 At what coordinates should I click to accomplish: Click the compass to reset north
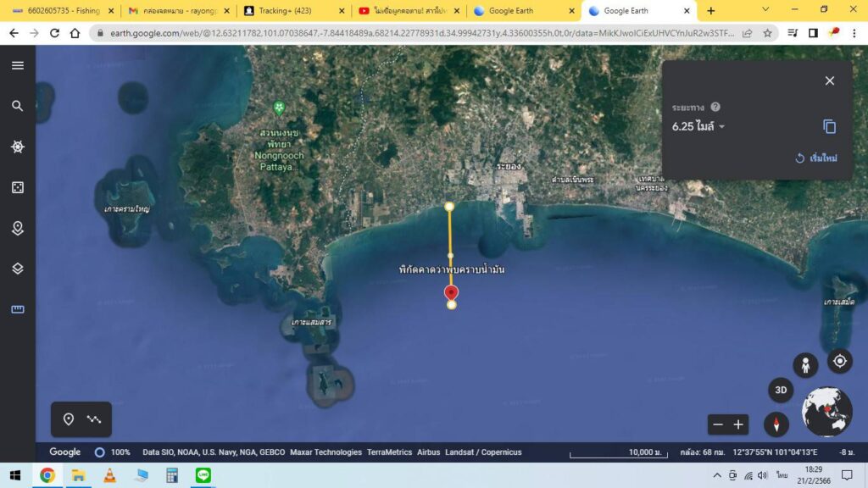pos(776,424)
